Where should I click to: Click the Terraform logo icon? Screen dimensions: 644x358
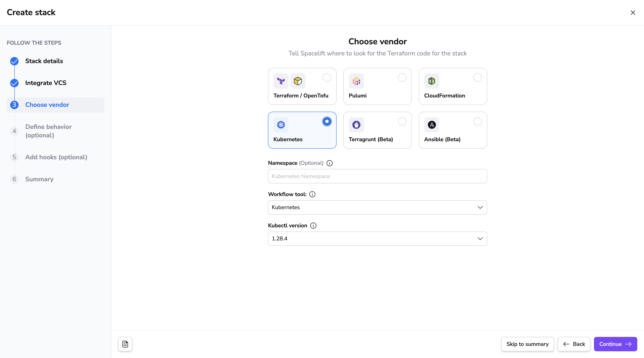(281, 81)
